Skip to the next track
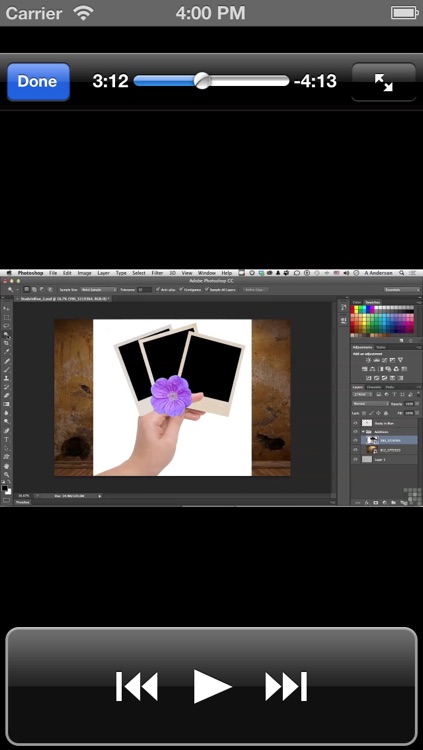Screen dimensions: 423x750 (x=286, y=686)
